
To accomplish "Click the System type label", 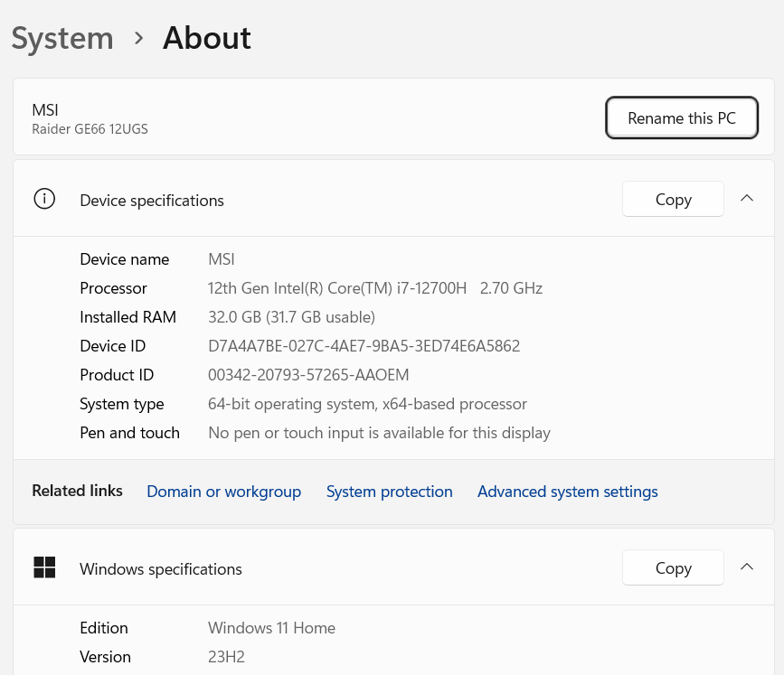I will pyautogui.click(x=122, y=404).
